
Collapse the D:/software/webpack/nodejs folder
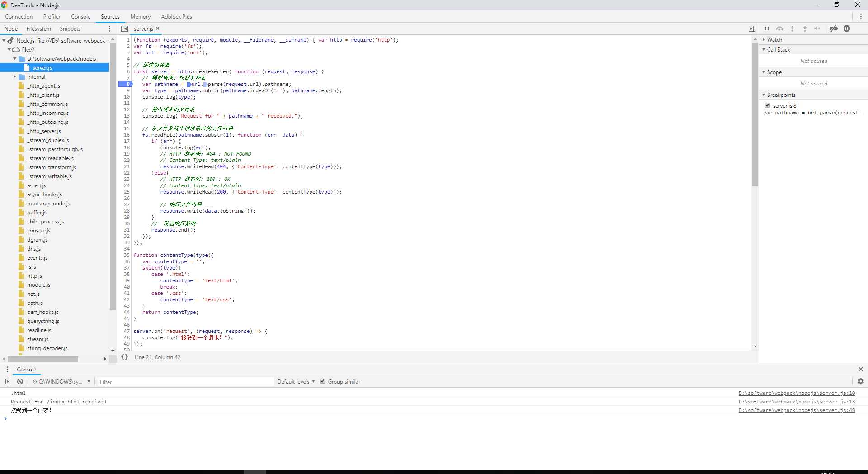tap(15, 59)
